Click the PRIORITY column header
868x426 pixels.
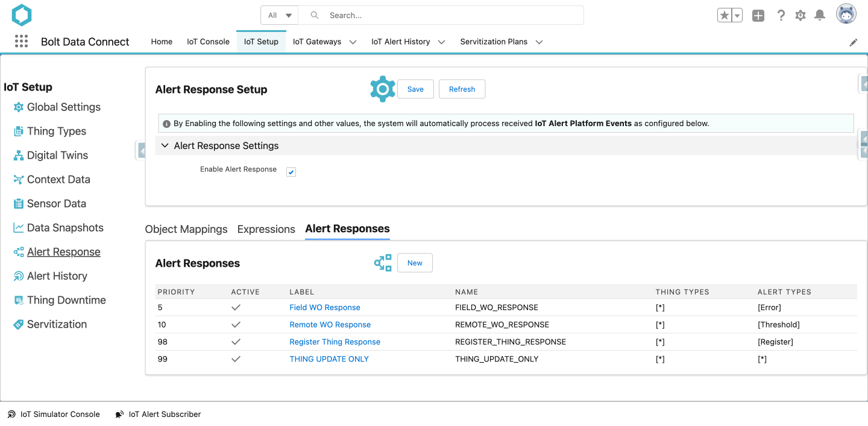(176, 292)
